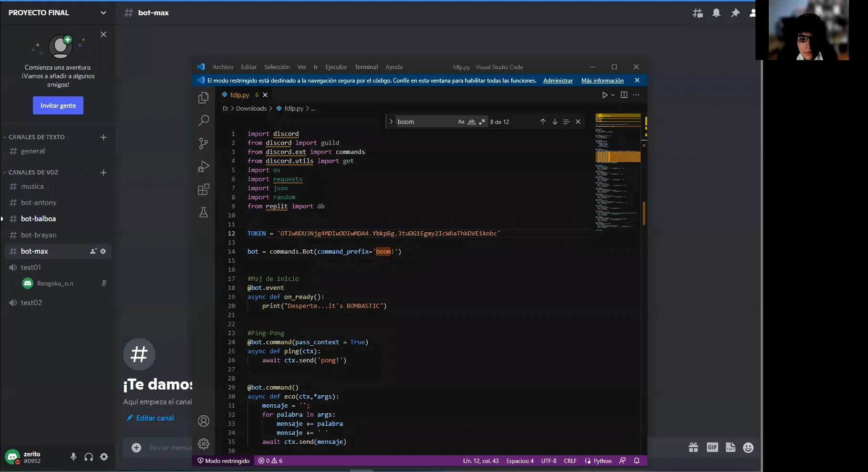Toggle Find in Selection option
868x472 pixels.
click(x=566, y=122)
